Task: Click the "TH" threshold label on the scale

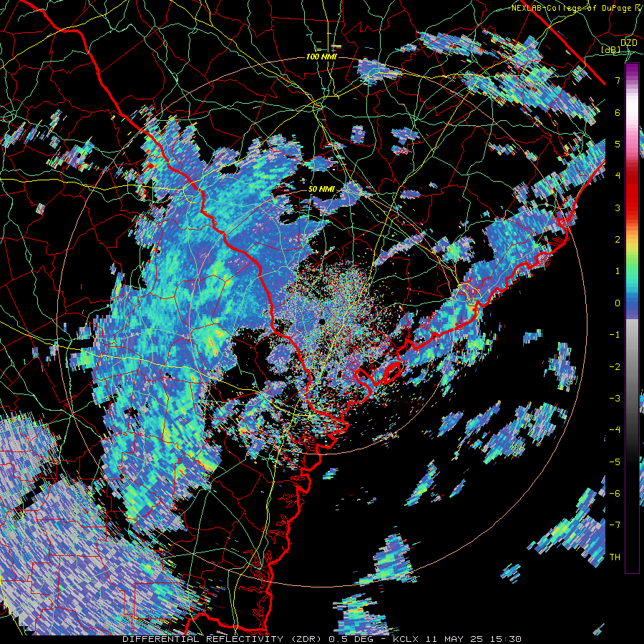Action: (615, 557)
